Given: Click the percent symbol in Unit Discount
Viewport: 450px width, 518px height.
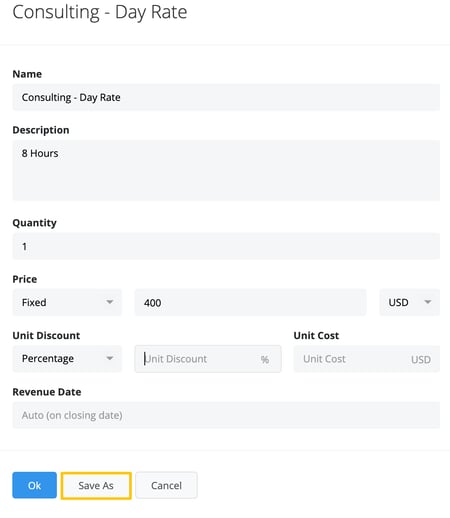Looking at the screenshot, I should pos(265,359).
